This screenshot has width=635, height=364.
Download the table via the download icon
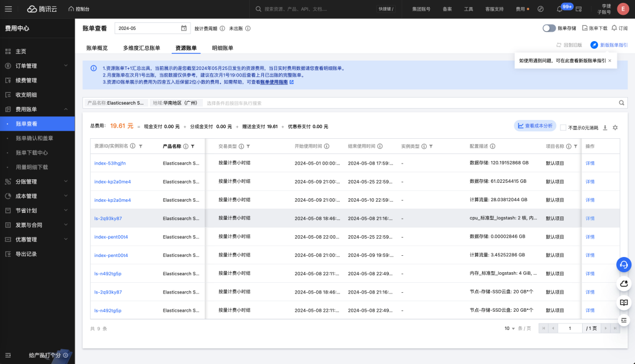605,128
